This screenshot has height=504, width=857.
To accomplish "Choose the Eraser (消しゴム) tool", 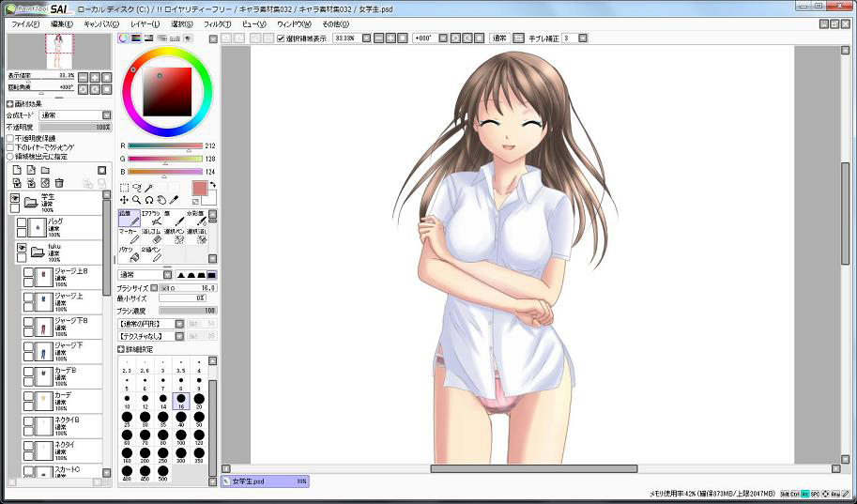I will coord(150,237).
